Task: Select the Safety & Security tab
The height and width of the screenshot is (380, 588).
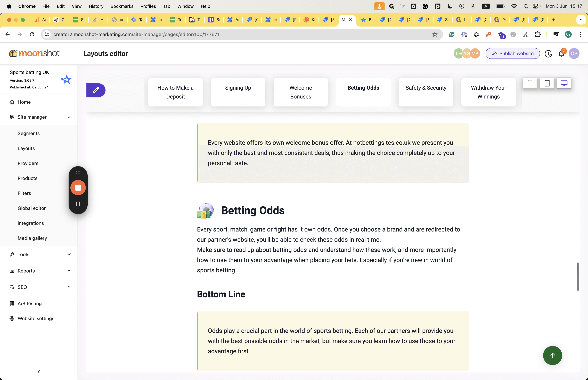Action: tap(426, 92)
